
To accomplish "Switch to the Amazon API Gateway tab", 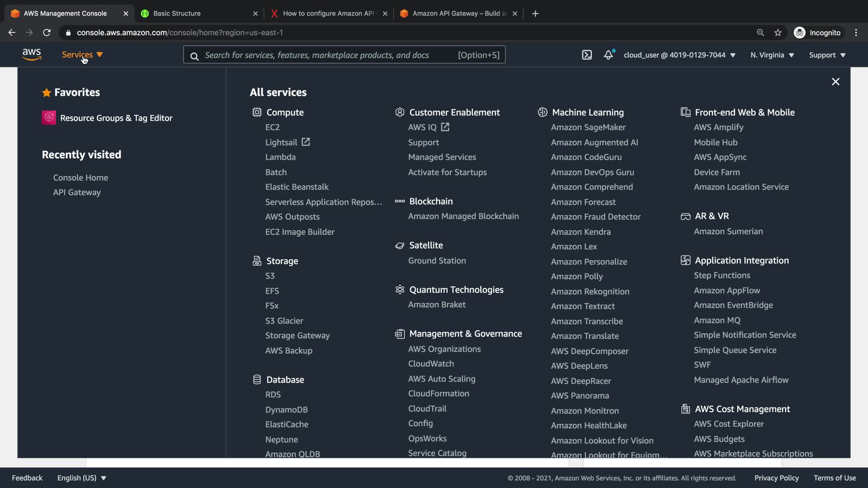I will [459, 14].
